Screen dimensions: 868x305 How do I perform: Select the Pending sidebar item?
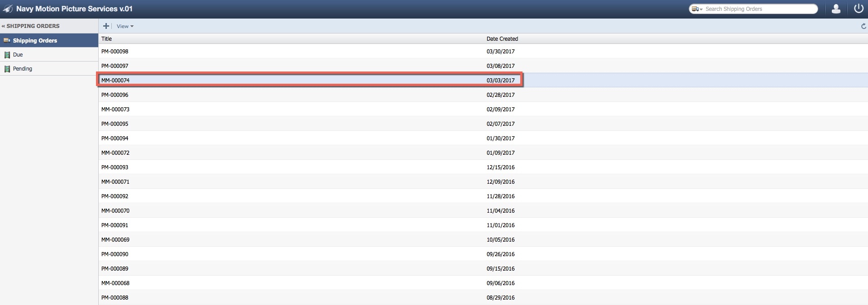[x=23, y=69]
